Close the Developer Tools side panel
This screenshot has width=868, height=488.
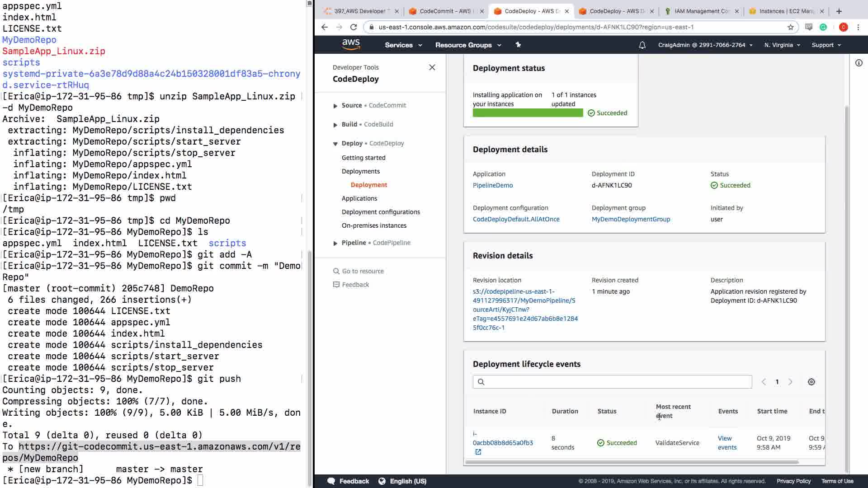click(432, 67)
